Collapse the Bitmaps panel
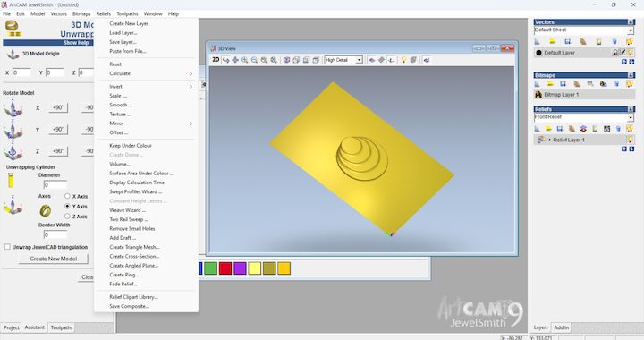Viewport: 644px width, 340px height. click(x=631, y=75)
